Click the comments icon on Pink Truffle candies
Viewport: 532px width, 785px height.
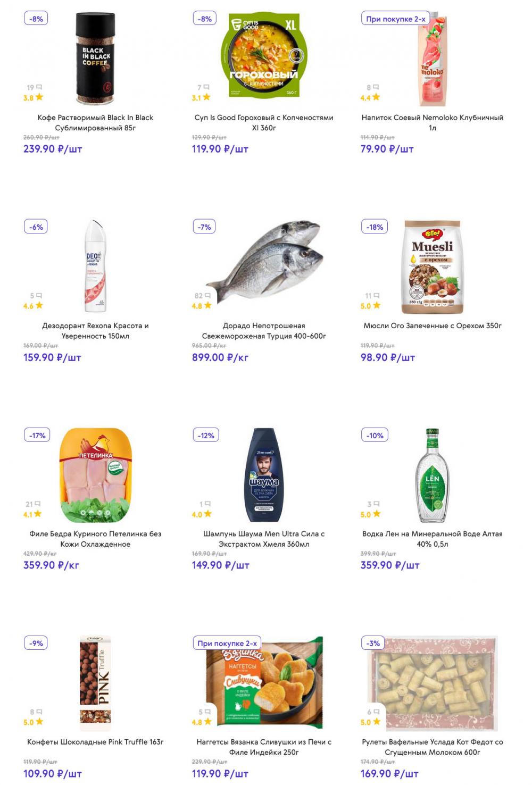[x=39, y=712]
